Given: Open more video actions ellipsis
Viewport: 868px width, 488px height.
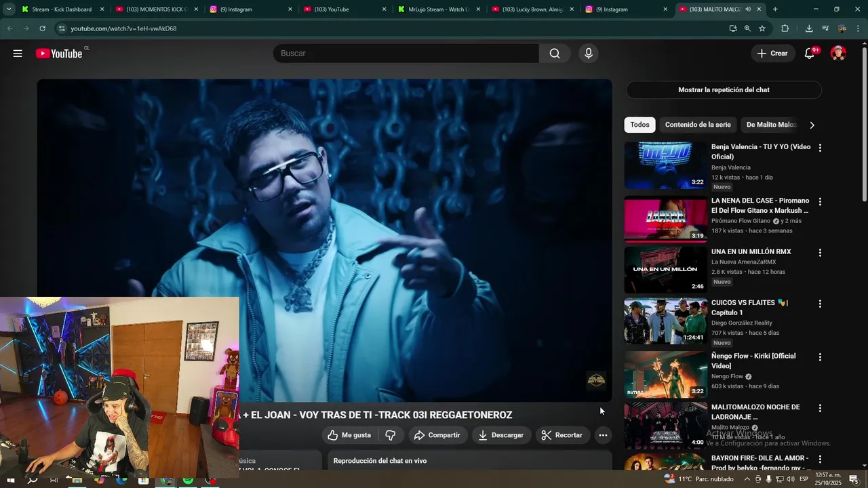Looking at the screenshot, I should point(603,435).
